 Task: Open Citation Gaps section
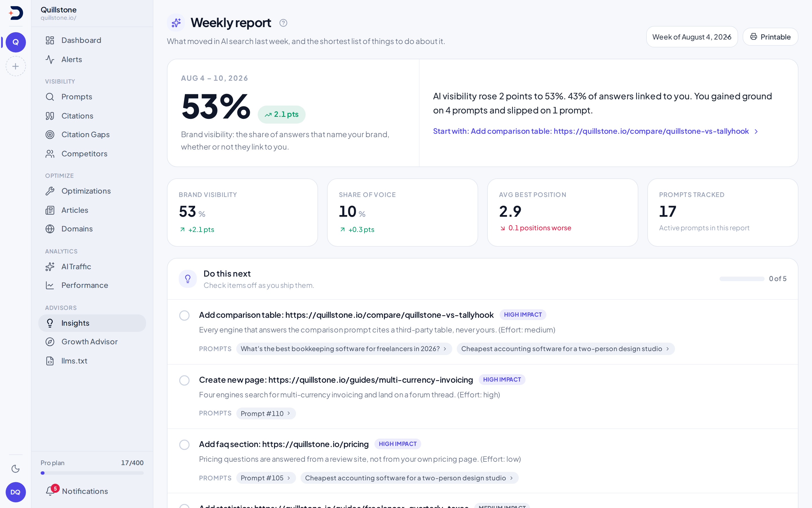92,134
